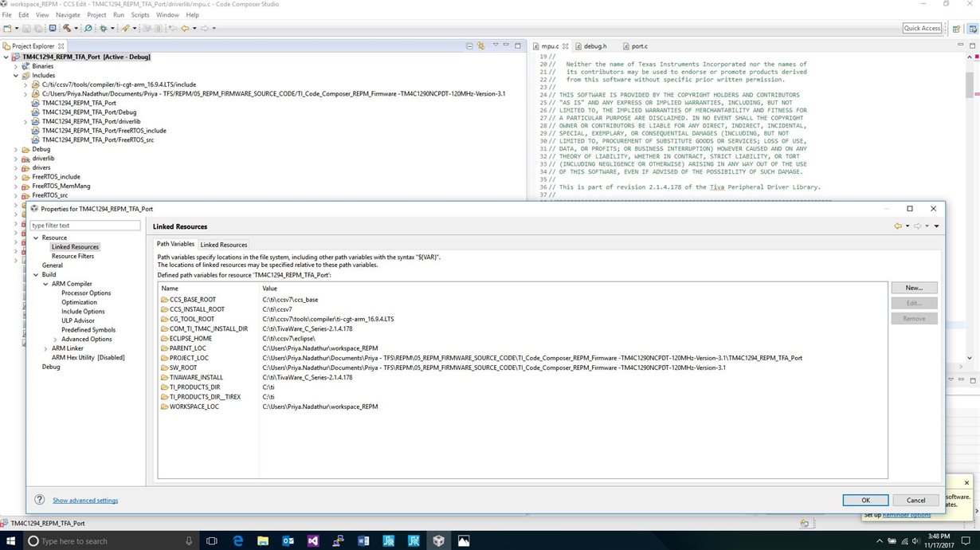980x550 pixels.
Task: Click the Build hammer toolbar icon
Action: point(67,28)
